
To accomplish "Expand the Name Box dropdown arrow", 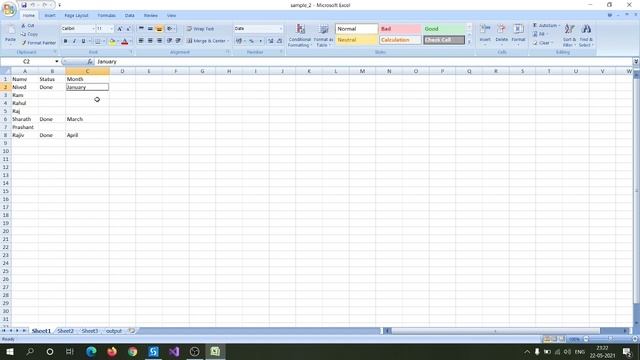I will click(57, 61).
